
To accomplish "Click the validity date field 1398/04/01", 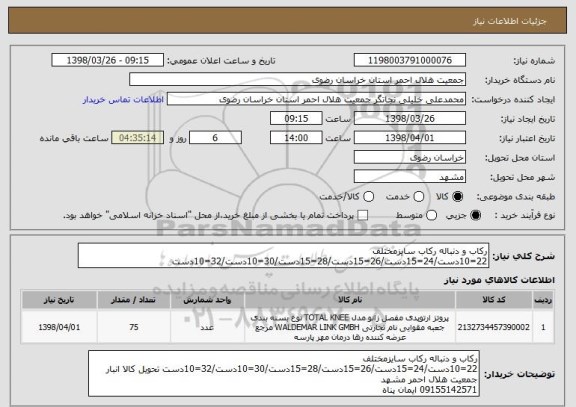I will [x=410, y=138].
